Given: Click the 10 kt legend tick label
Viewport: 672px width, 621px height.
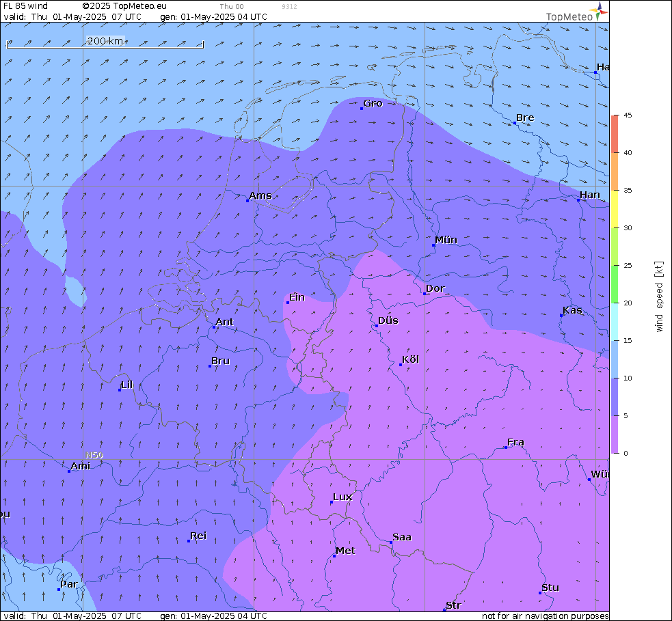Looking at the screenshot, I should (628, 378).
